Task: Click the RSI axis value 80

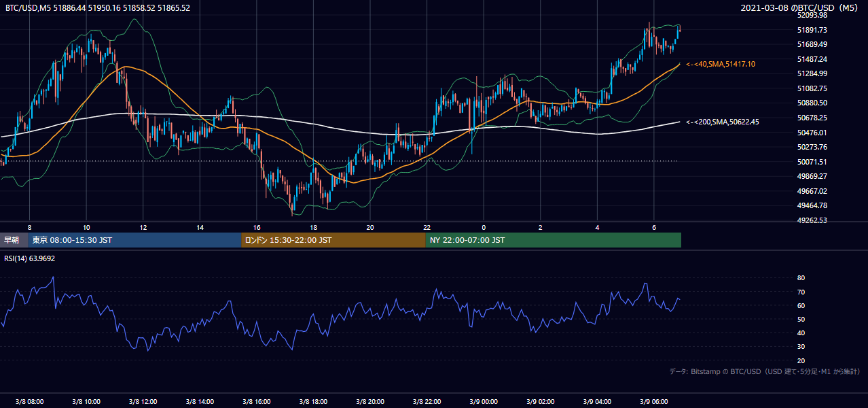Action: pos(801,278)
